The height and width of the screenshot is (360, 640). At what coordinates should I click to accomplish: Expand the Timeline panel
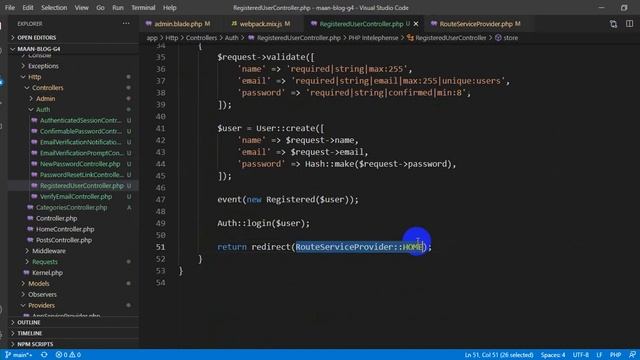pyautogui.click(x=73, y=333)
